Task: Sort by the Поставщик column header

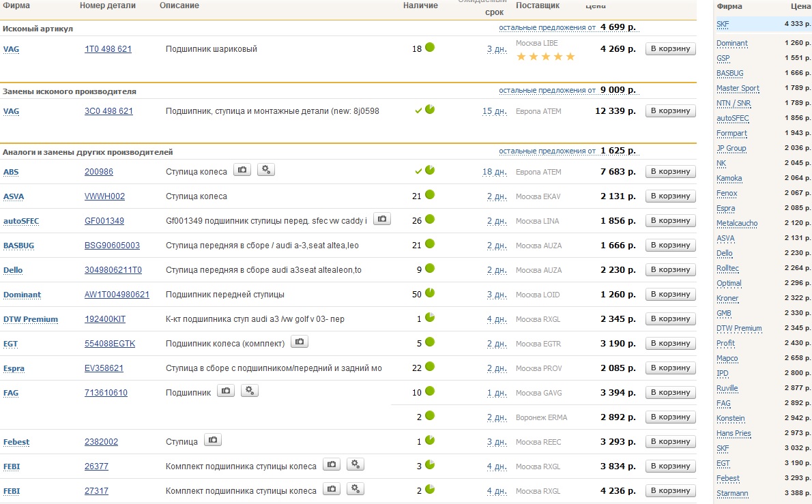Action: (x=537, y=5)
